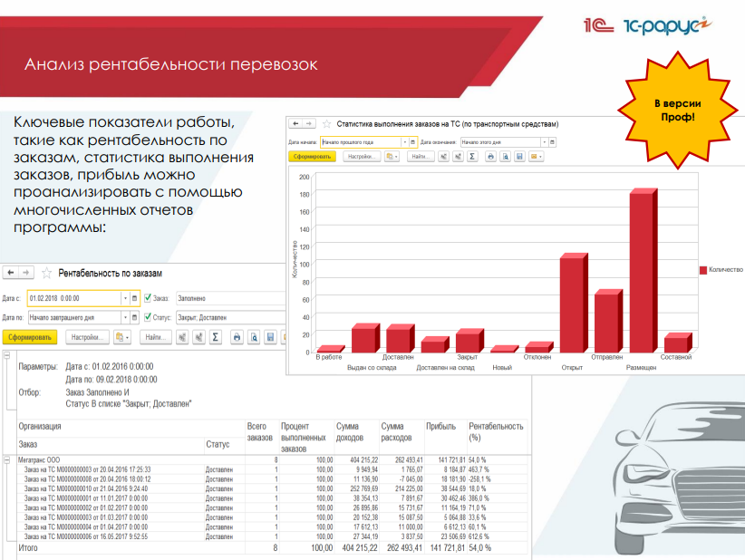Click Настройки... in the Статистика report toolbar

point(363,156)
